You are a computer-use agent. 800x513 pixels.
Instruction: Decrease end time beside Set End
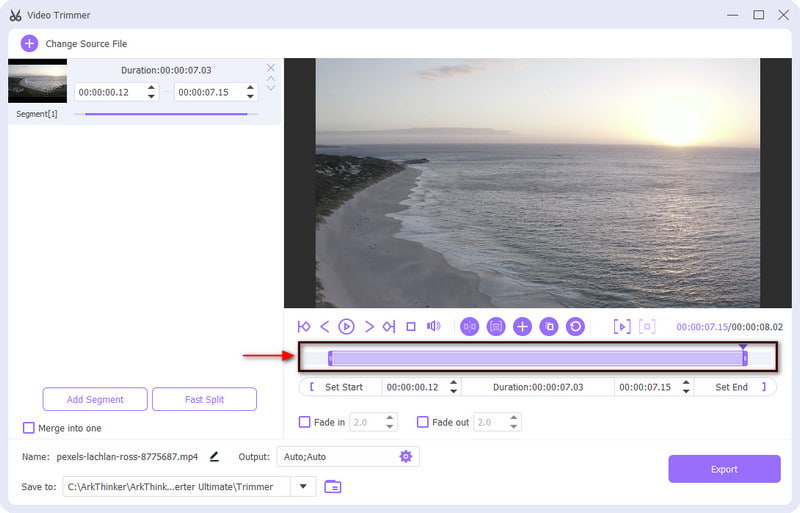click(686, 391)
